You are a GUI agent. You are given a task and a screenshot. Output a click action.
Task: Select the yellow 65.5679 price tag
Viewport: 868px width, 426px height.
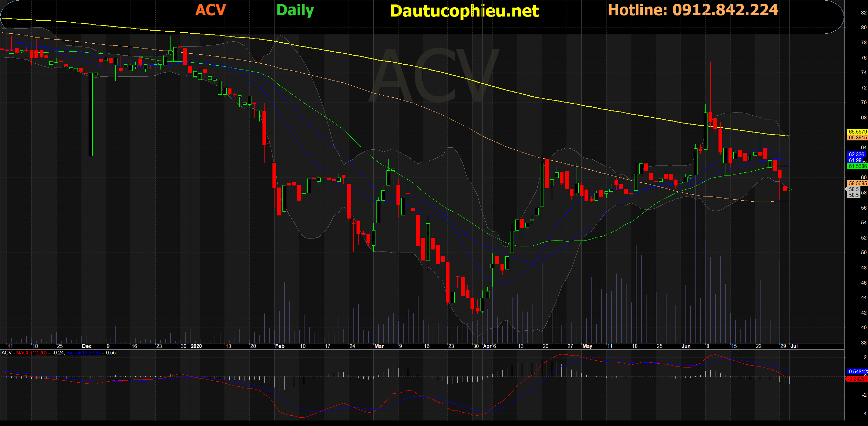point(857,132)
